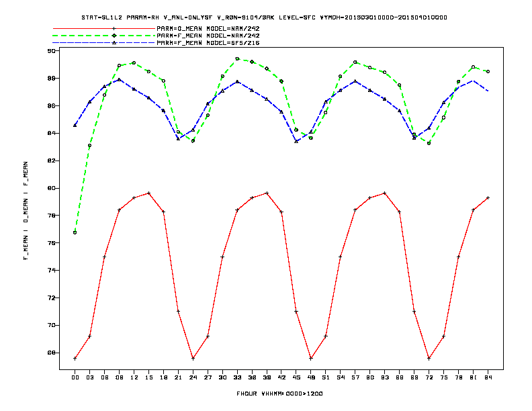Click the x-axis tick label 45
Image resolution: width=532 pixels, height=411 pixels.
296,377
